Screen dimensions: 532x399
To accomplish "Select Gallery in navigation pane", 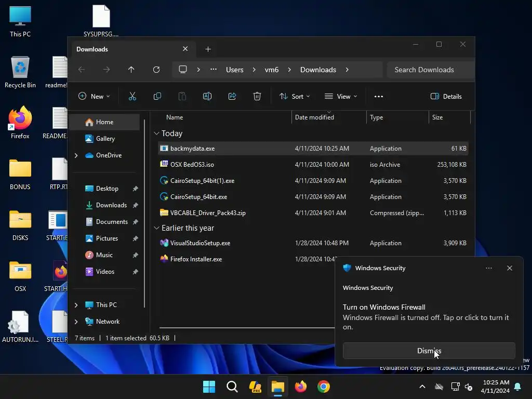I will tap(105, 138).
